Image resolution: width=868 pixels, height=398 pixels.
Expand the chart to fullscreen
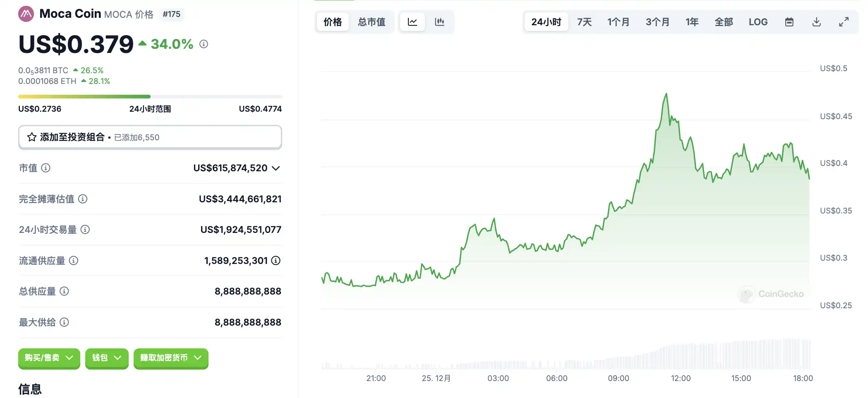point(844,22)
